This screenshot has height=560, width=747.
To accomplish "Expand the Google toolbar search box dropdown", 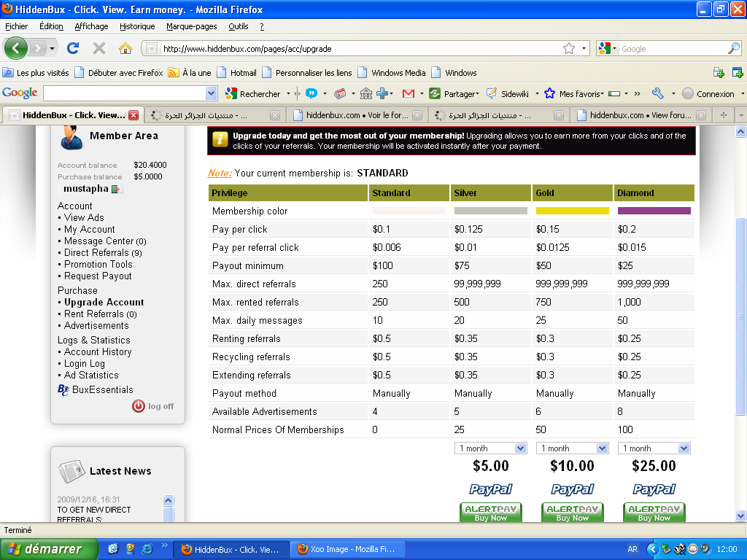I will coord(211,94).
